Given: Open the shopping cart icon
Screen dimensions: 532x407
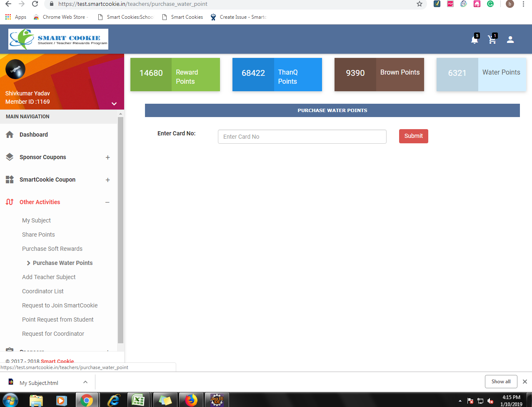Looking at the screenshot, I should point(492,40).
